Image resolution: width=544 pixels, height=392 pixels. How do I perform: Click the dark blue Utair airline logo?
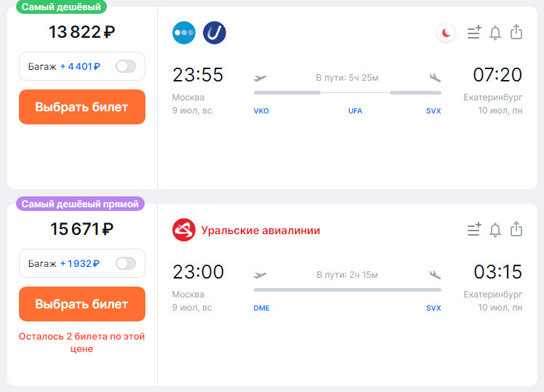tap(215, 33)
